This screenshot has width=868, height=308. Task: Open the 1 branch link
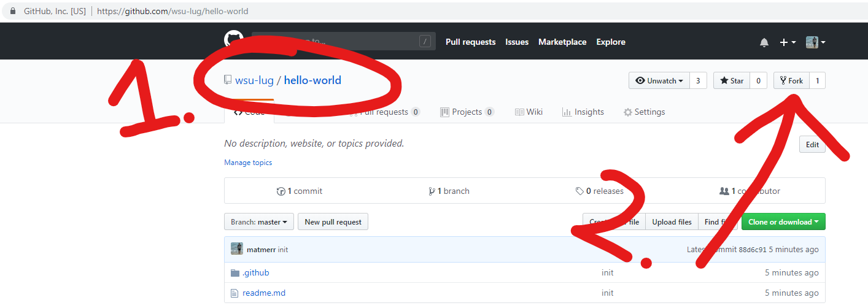(449, 191)
